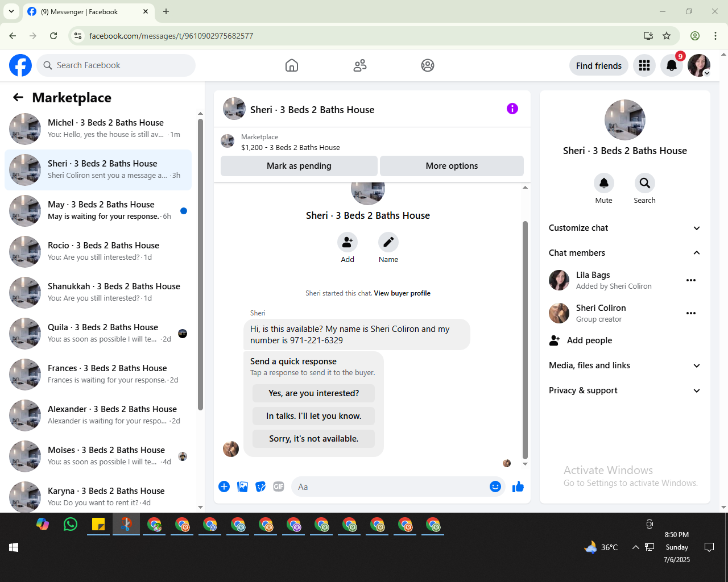Go back using the Marketplace back arrow
This screenshot has height=582, width=728.
click(x=18, y=97)
